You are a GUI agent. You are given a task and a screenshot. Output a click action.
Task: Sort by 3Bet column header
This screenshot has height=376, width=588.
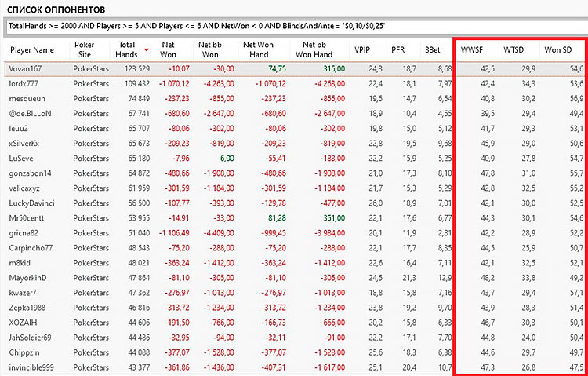433,50
